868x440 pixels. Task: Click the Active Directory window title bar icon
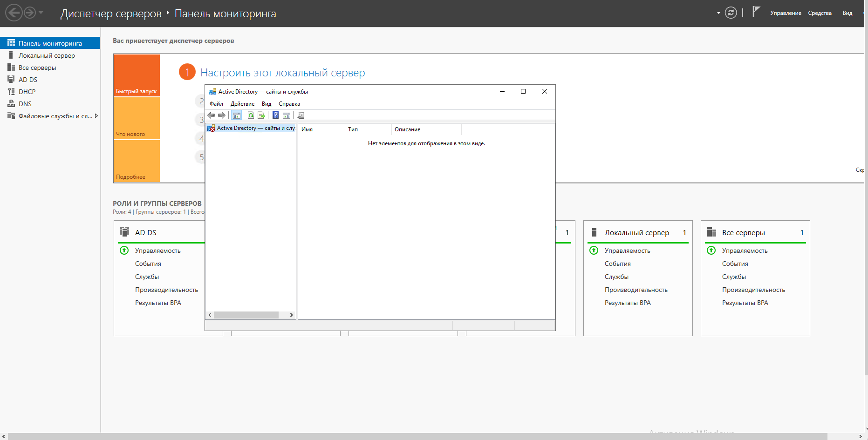point(212,92)
